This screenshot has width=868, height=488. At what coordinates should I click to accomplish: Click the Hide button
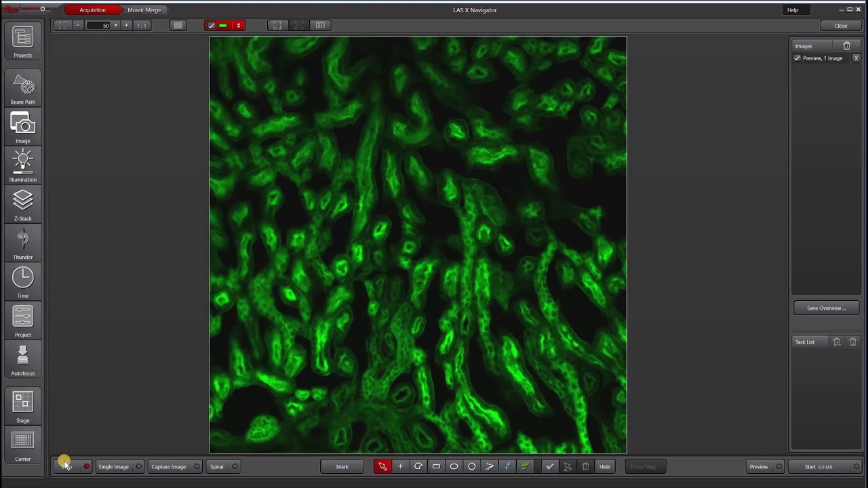pos(605,466)
